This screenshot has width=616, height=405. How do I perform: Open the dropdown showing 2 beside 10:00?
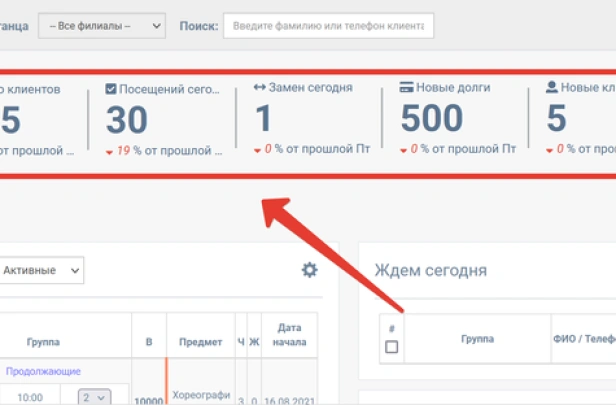click(93, 397)
